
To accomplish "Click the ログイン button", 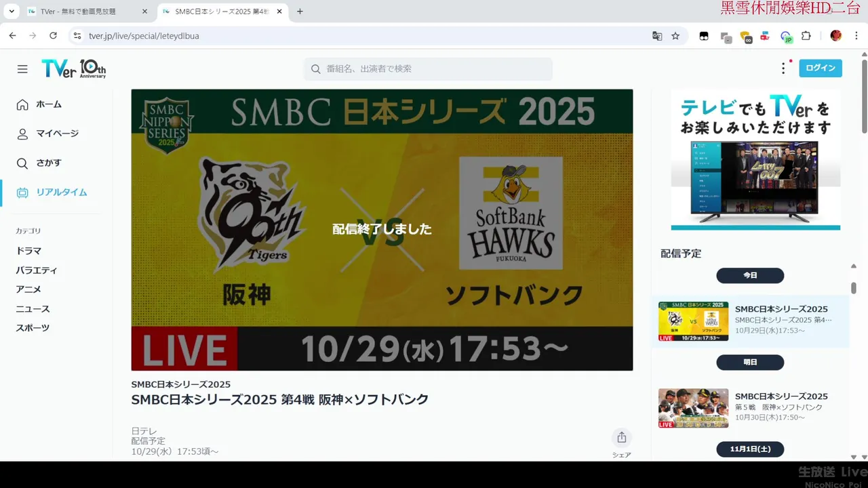I will pos(821,68).
